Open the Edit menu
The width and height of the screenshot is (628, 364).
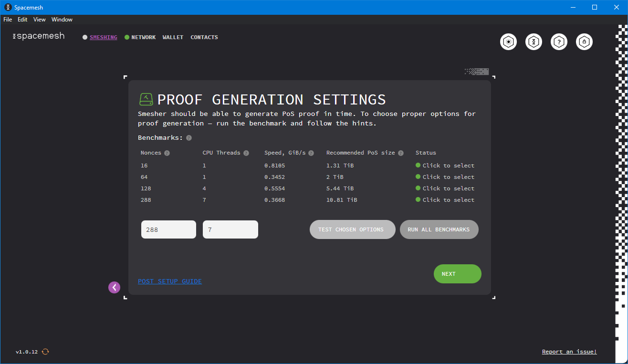click(22, 20)
